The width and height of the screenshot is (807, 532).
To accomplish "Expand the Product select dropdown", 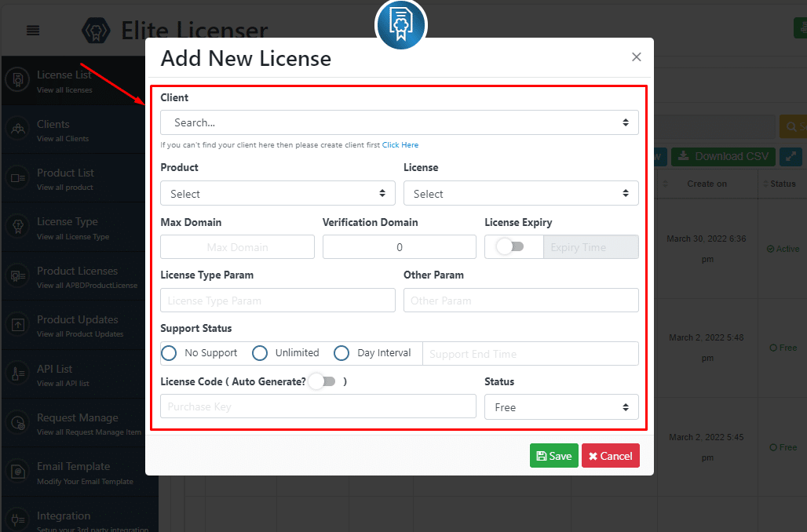I will coord(277,193).
